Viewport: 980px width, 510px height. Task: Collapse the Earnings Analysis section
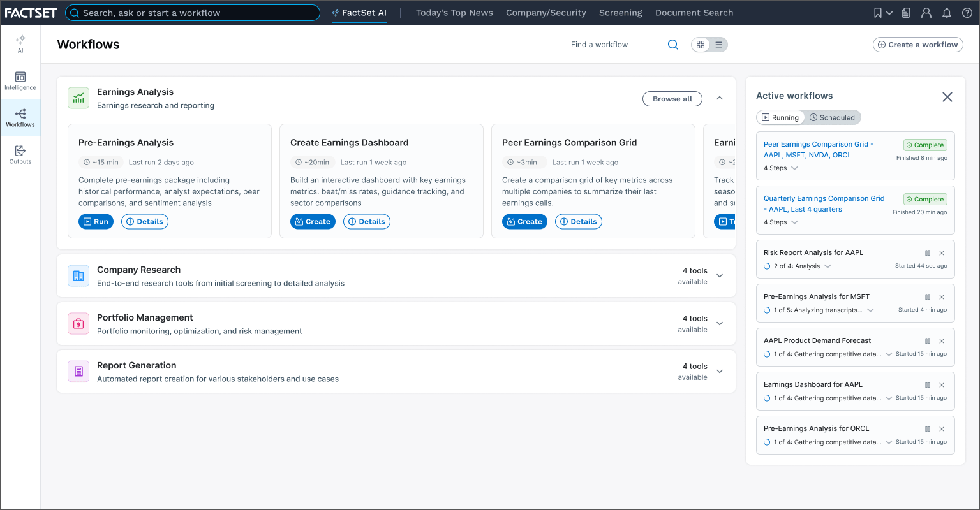point(720,98)
